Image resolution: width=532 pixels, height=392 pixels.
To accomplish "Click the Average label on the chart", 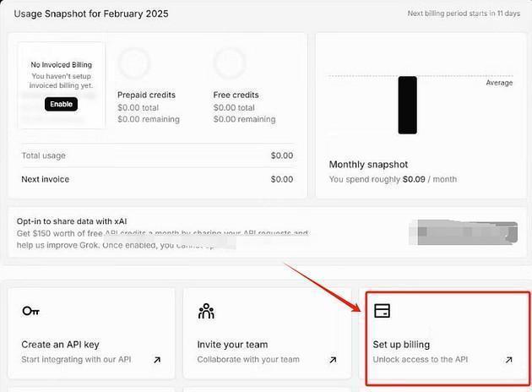I will pos(499,83).
